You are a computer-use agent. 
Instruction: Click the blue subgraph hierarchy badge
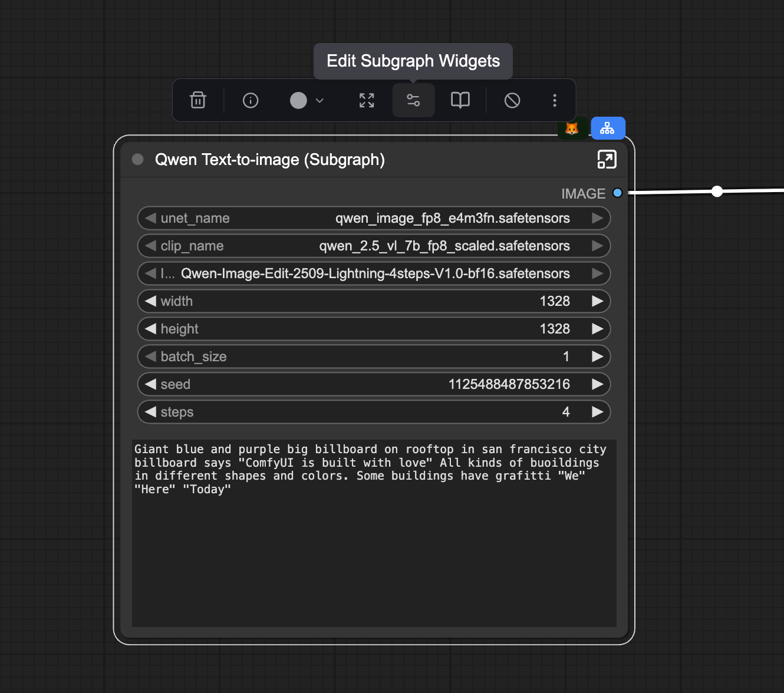[608, 128]
